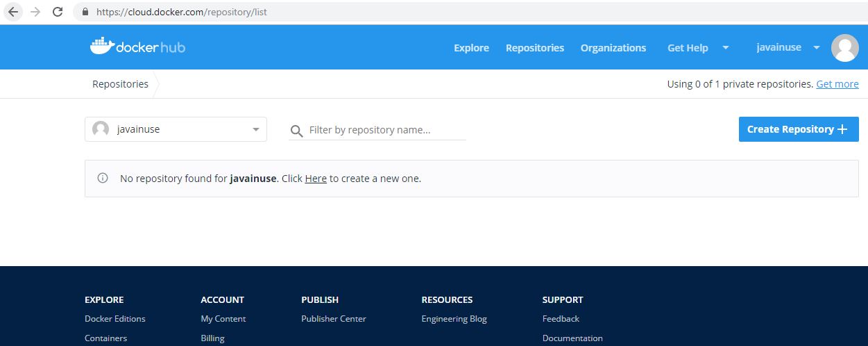
Task: Reload the page with refresh icon
Action: tap(58, 12)
